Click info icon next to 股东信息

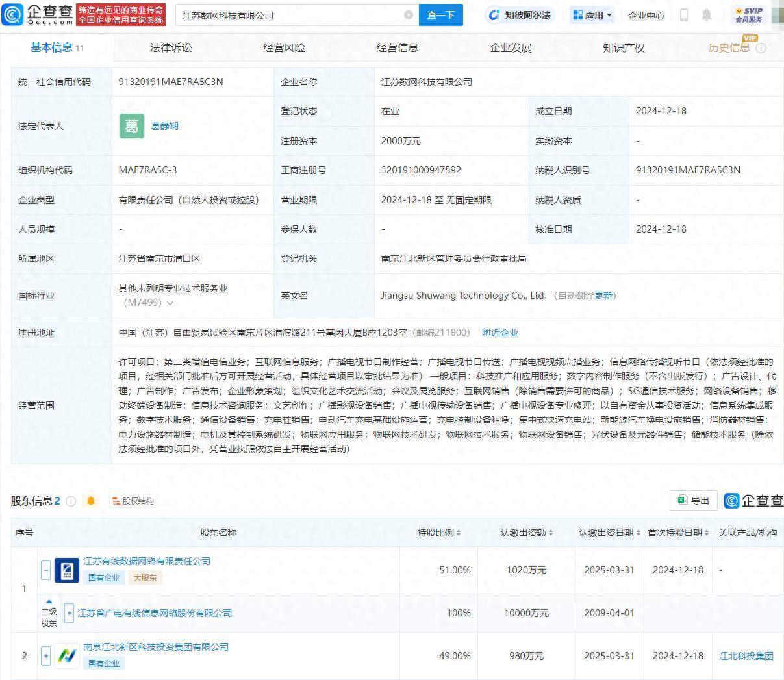click(x=71, y=501)
